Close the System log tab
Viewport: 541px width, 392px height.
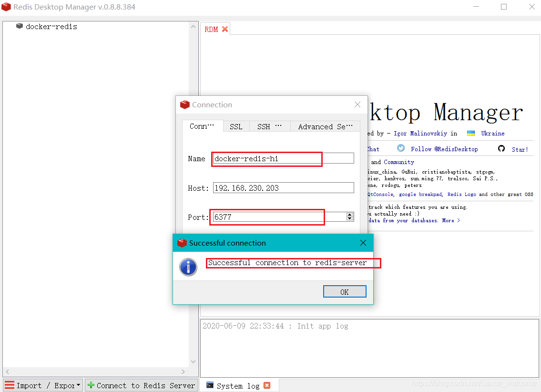(x=267, y=385)
